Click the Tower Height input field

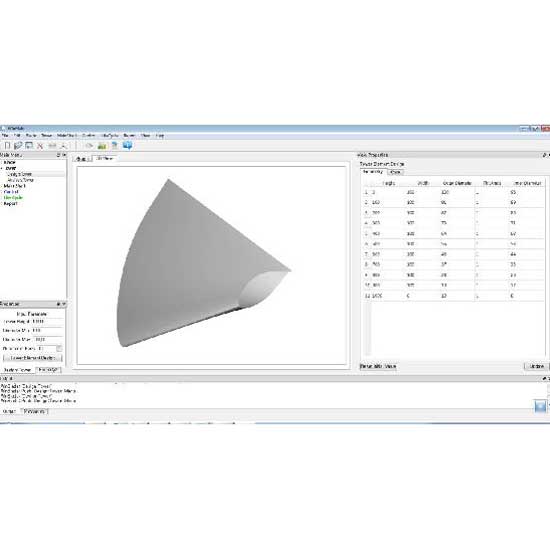[48, 321]
